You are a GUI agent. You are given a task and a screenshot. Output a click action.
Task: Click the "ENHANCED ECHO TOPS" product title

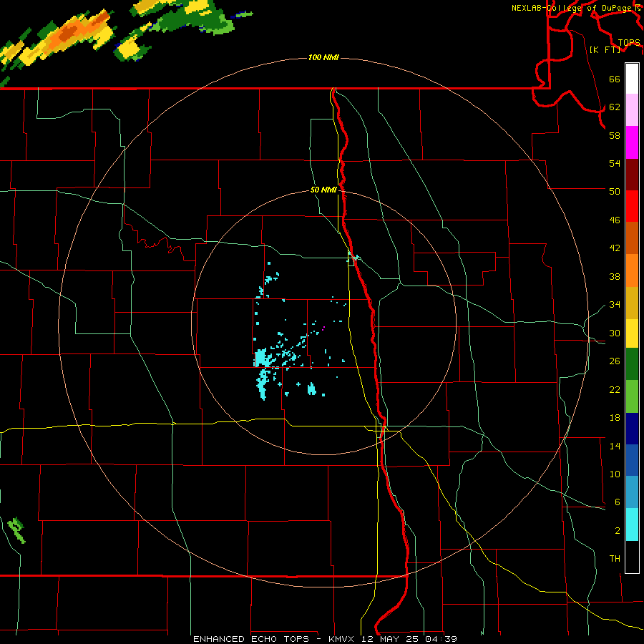click(x=251, y=639)
